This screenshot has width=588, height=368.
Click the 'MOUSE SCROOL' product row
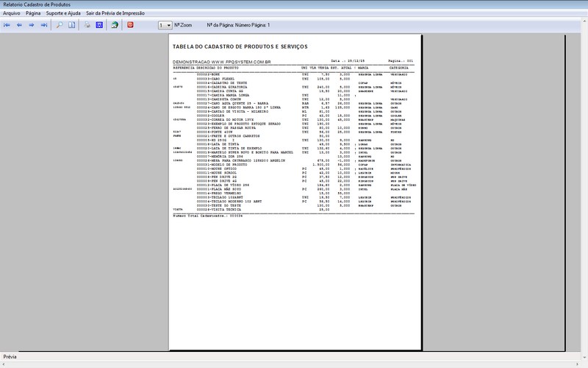293,173
